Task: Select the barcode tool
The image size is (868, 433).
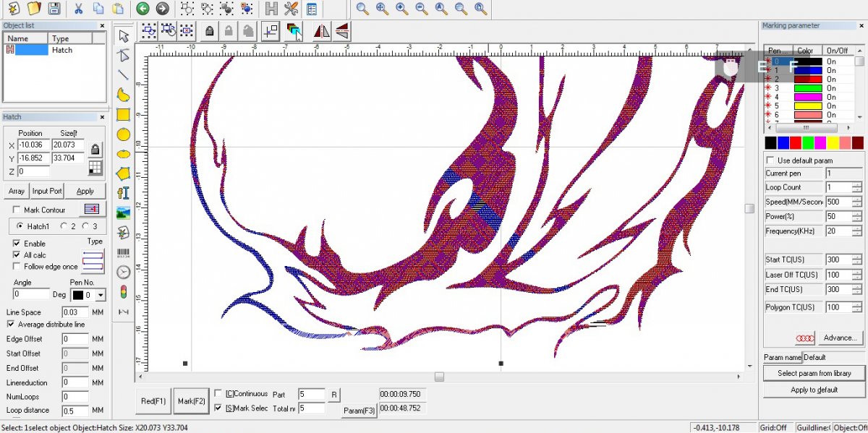Action: coord(124,252)
